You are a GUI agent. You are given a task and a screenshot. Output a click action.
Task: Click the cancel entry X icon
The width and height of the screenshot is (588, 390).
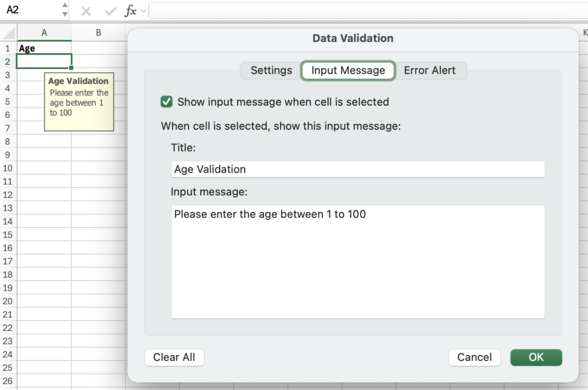coord(86,11)
